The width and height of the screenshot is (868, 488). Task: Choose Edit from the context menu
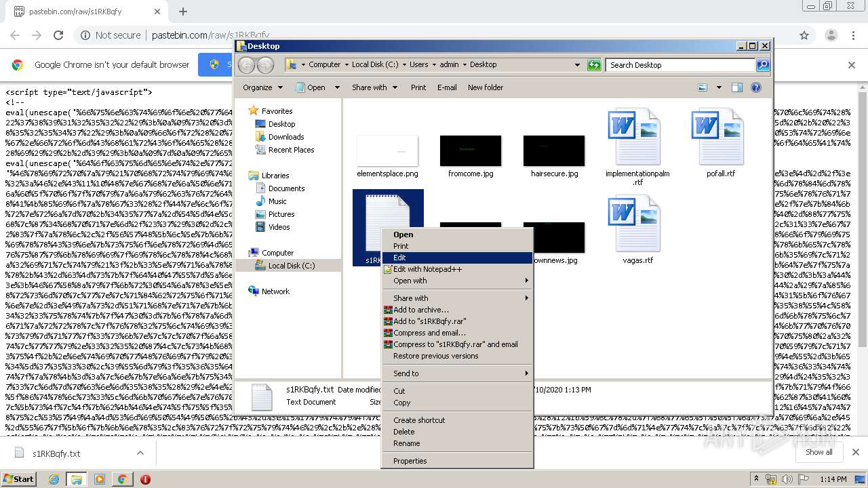point(457,258)
